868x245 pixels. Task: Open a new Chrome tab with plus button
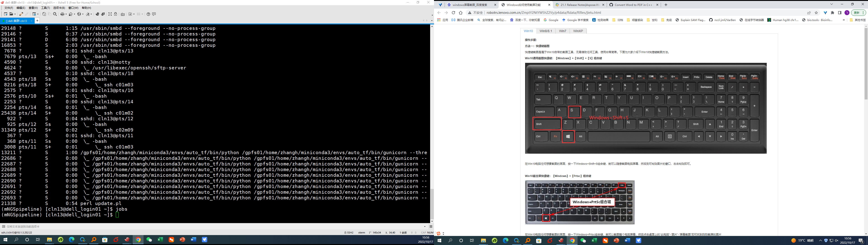pyautogui.click(x=666, y=5)
